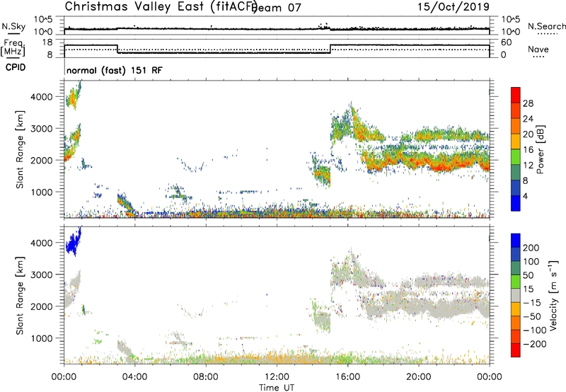Click the '1000' tick of velocity panel
566x392 pixels.
(x=42, y=338)
